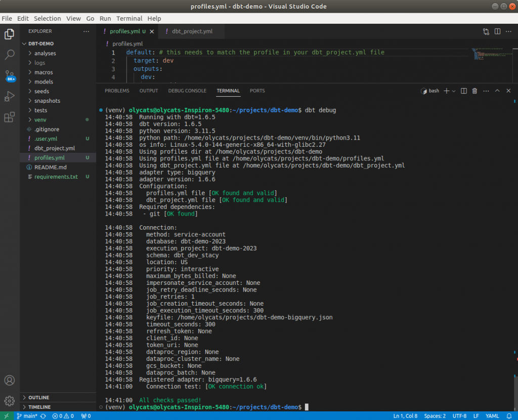Switch to the PROBLEMS panel tab
Viewport: 518px width, 420px height.
pos(117,91)
